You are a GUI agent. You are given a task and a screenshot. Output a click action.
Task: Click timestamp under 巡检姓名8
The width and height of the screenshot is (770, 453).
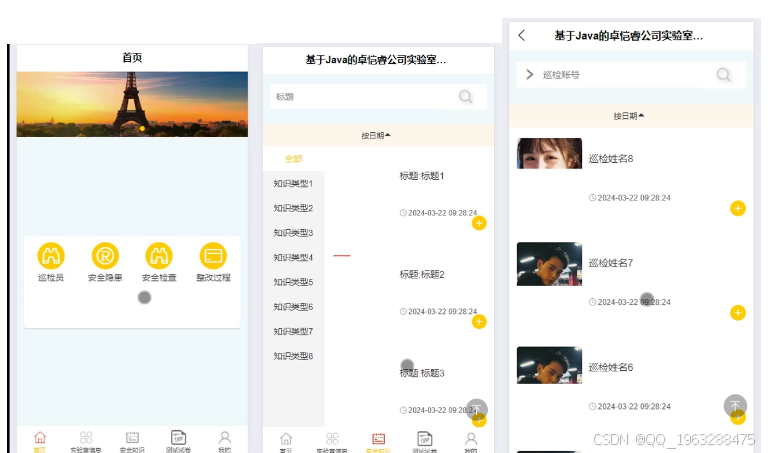click(630, 198)
